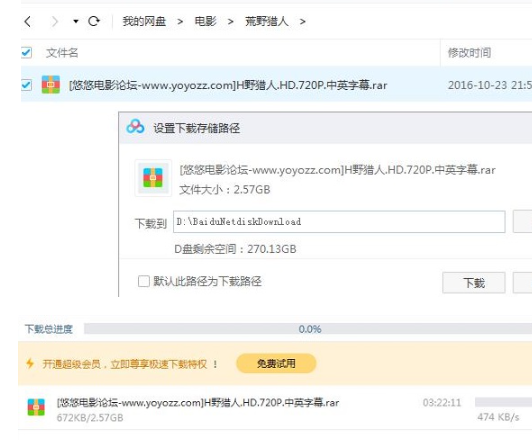Click the rar archive icon in file list
532x440 pixels.
tap(51, 84)
